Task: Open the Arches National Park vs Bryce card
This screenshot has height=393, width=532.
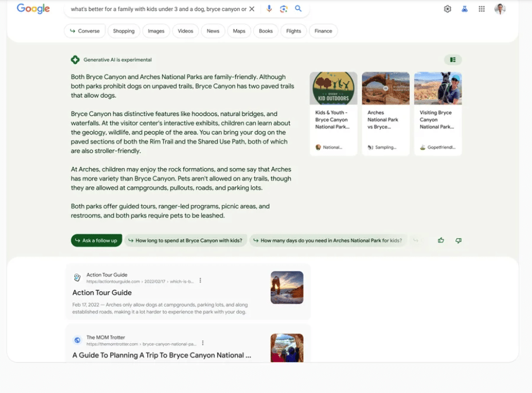Action: (x=386, y=114)
